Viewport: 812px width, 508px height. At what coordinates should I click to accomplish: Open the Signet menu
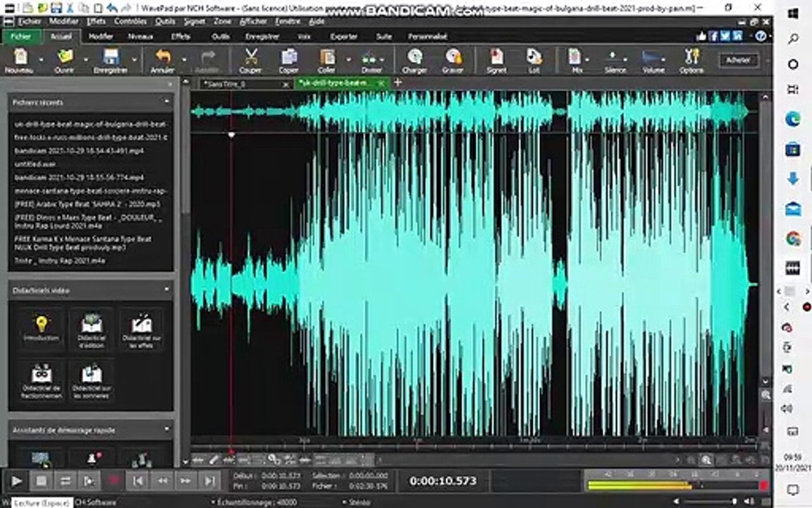195,21
